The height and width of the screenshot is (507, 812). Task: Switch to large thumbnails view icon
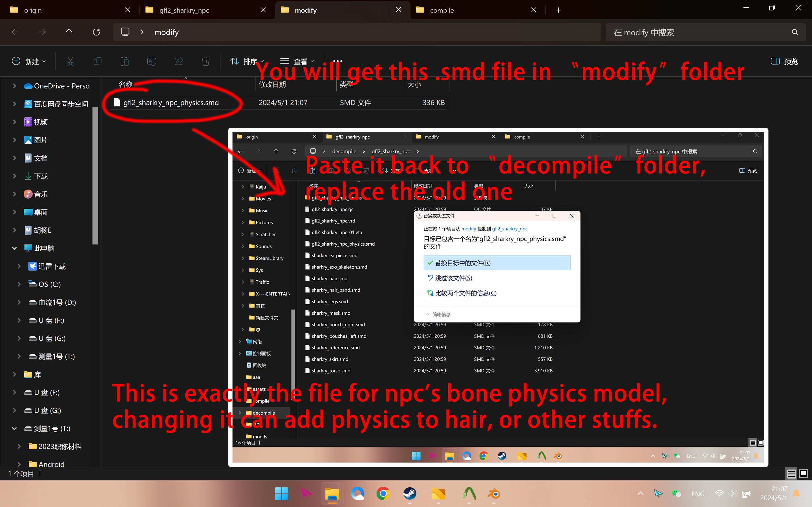(x=803, y=473)
